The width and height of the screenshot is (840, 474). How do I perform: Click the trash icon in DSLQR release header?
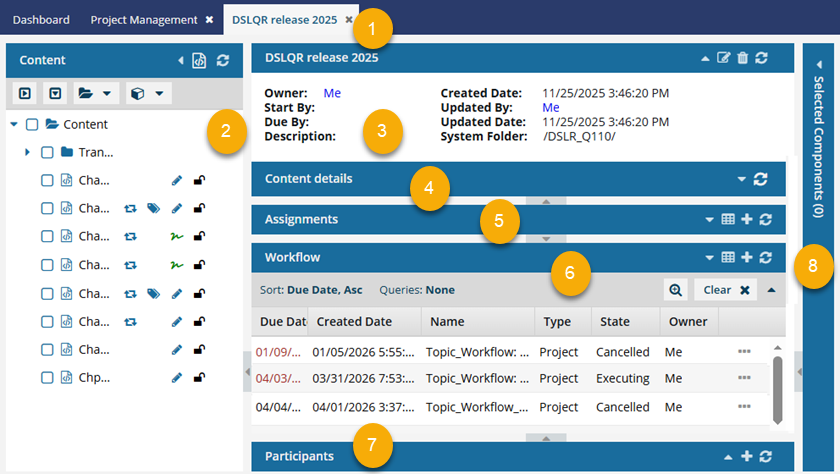742,59
